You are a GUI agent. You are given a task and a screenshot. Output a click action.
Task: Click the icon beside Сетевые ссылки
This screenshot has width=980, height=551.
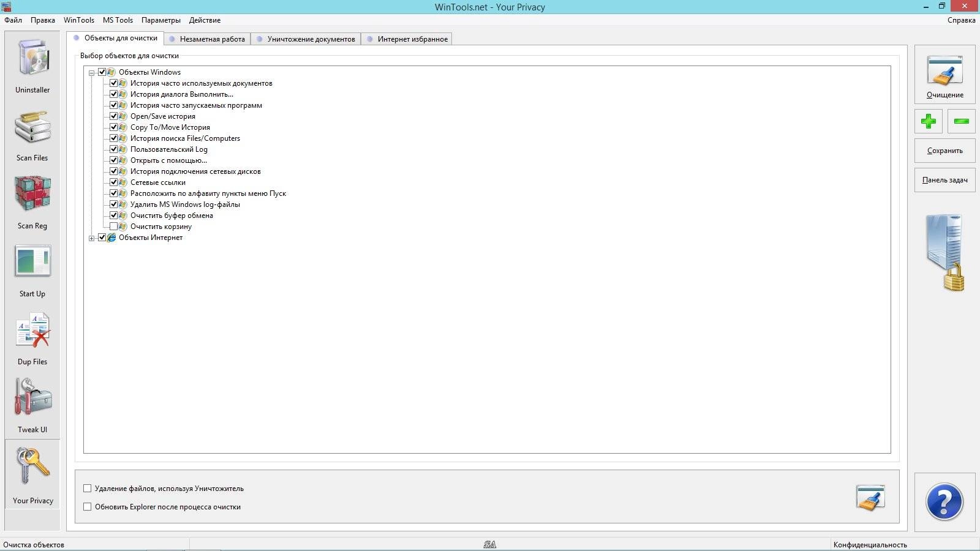(123, 182)
